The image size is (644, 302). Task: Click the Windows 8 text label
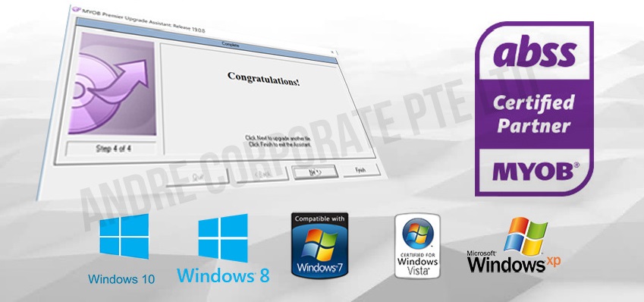click(223, 275)
